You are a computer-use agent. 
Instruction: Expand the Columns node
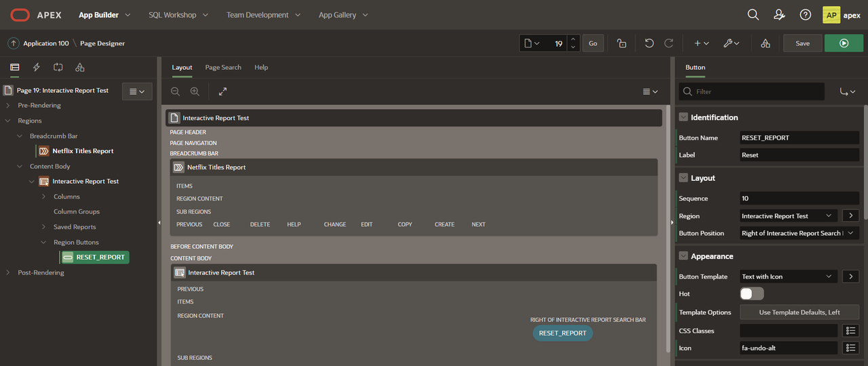[44, 197]
